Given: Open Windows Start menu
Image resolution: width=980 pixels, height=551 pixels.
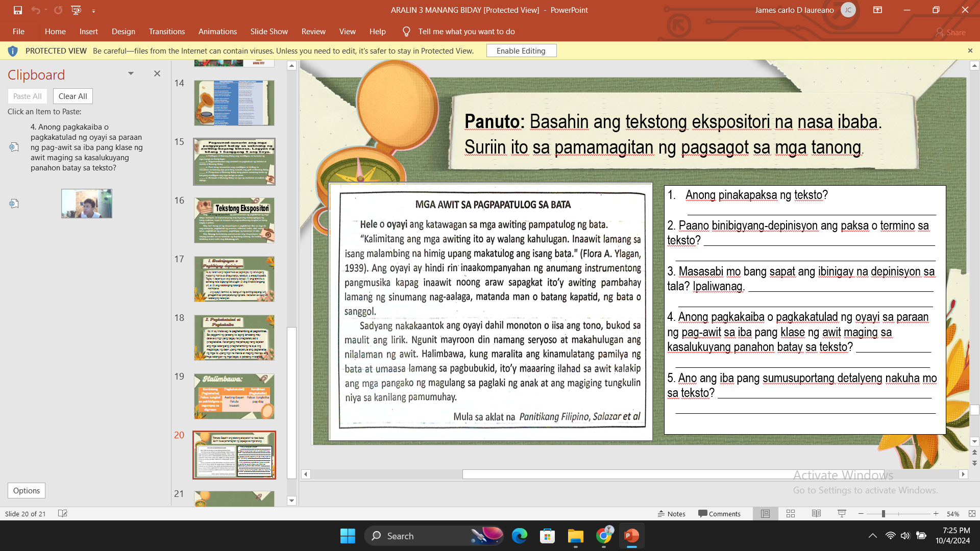Looking at the screenshot, I should click(348, 536).
